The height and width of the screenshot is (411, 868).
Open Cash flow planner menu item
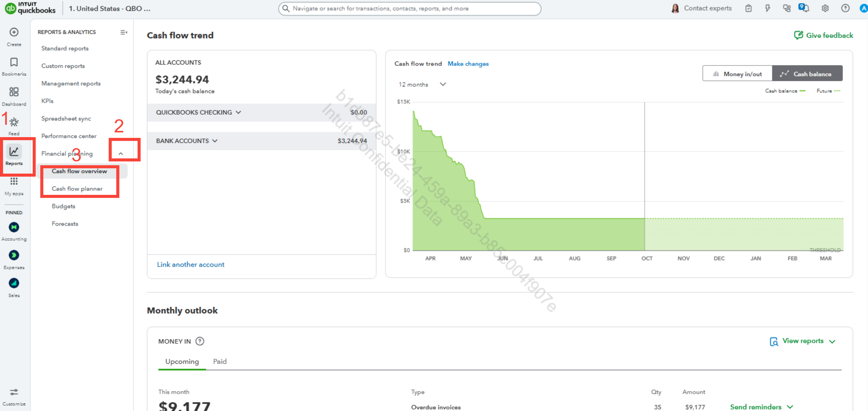77,189
